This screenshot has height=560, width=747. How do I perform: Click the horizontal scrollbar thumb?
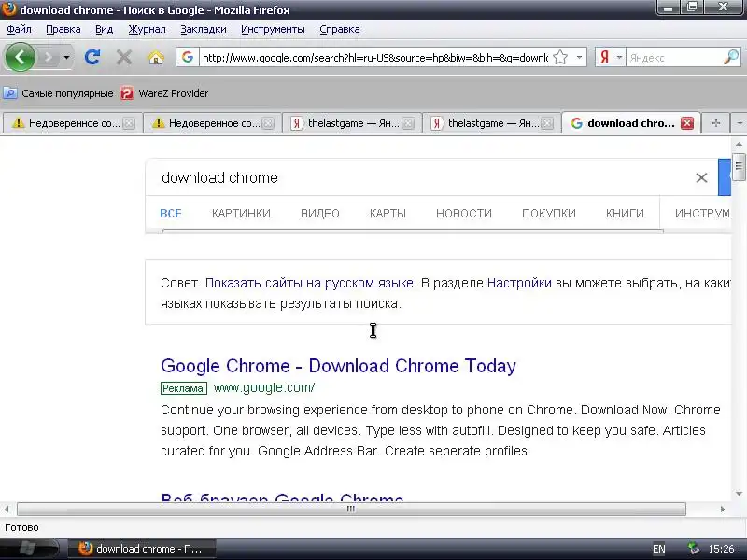tap(351, 509)
